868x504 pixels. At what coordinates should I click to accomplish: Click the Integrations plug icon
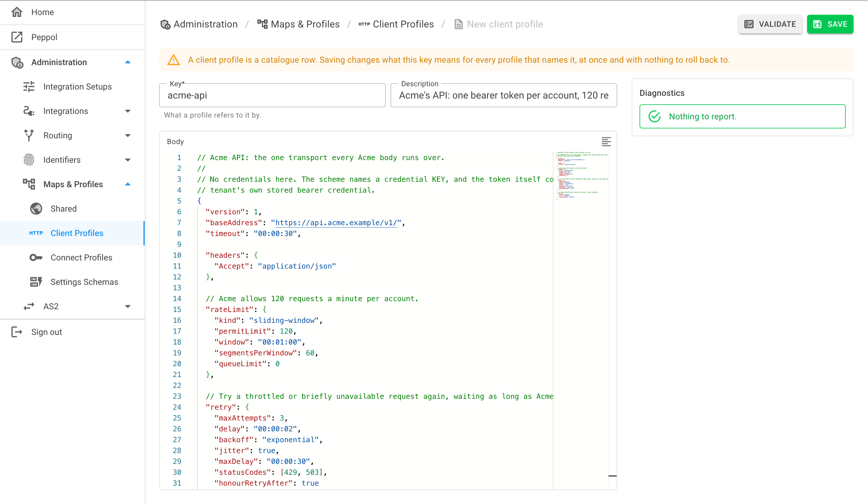pos(29,111)
